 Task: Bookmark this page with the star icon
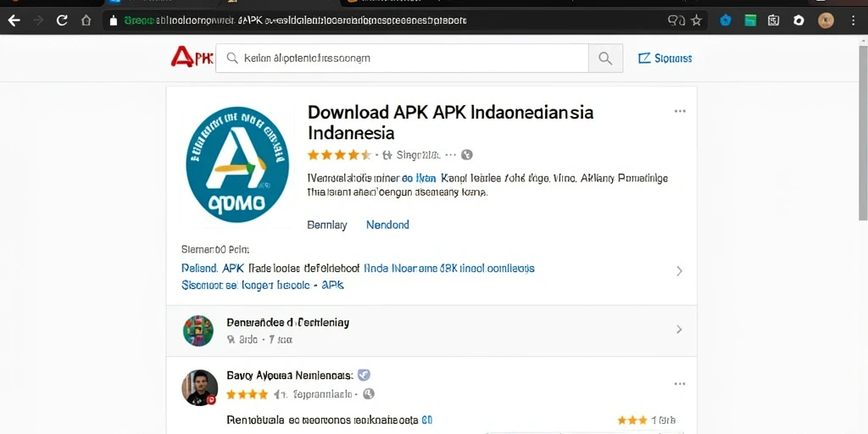697,20
